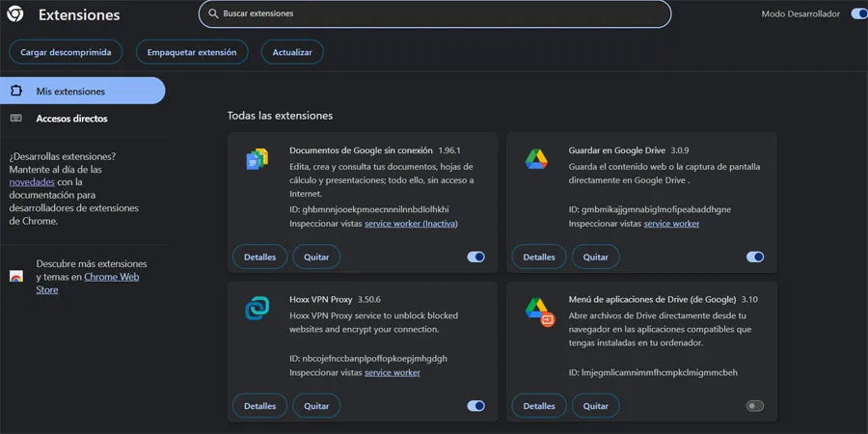Inspect service worker link for Guardar en Google Drive

click(671, 224)
